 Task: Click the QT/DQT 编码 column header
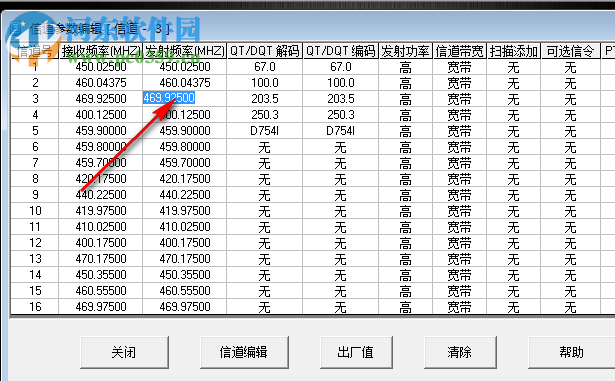click(340, 51)
